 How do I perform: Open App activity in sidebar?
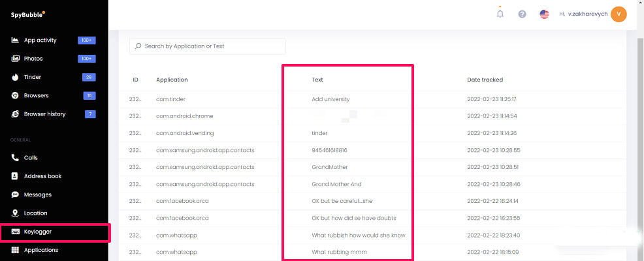pyautogui.click(x=40, y=40)
